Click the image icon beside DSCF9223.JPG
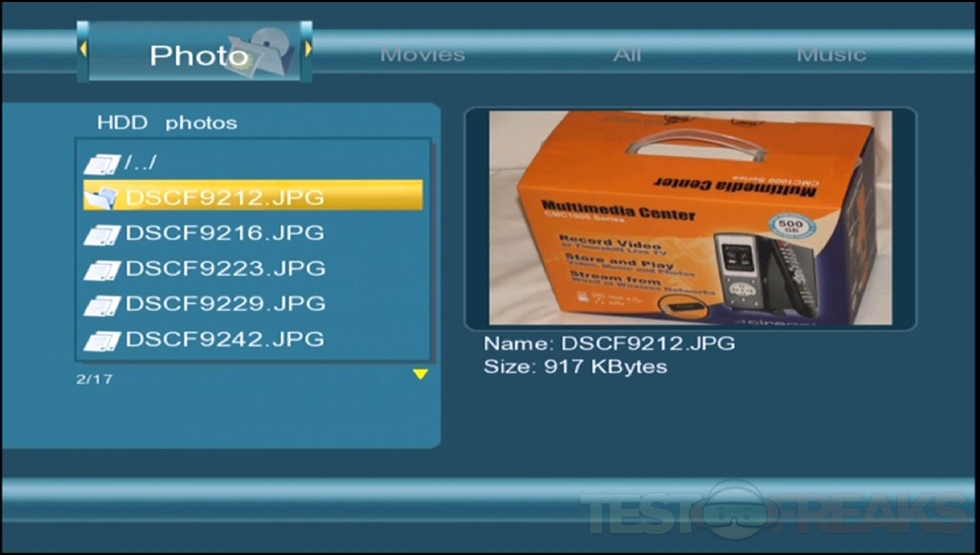 click(100, 270)
